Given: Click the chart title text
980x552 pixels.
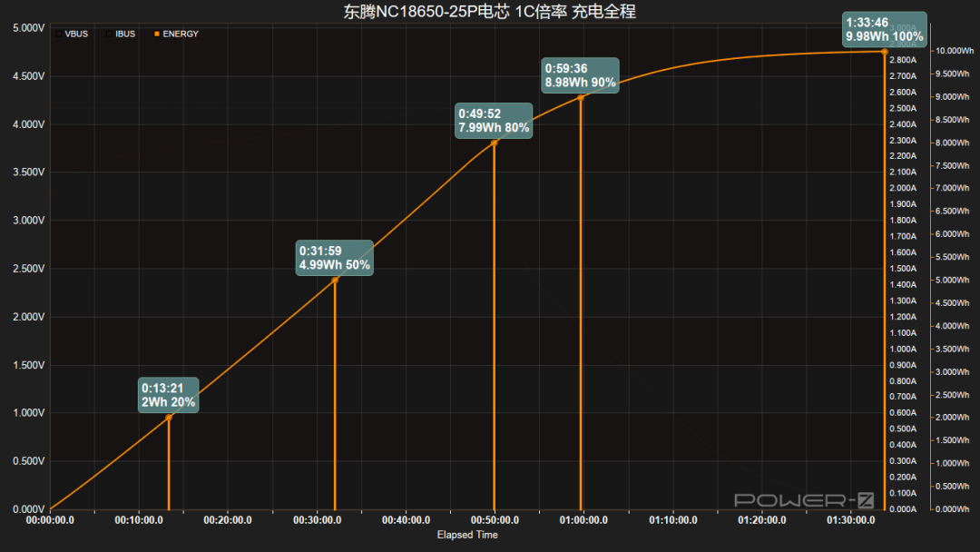Looking at the screenshot, I should [x=489, y=11].
